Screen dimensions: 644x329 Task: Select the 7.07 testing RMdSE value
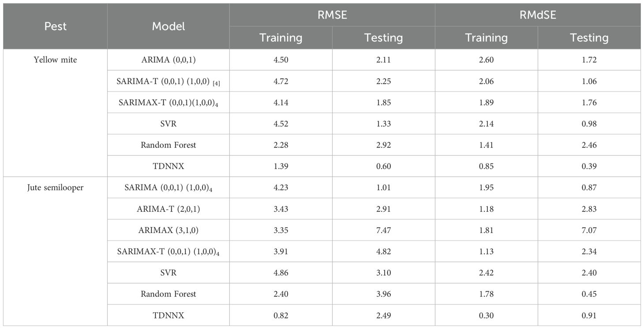point(589,230)
